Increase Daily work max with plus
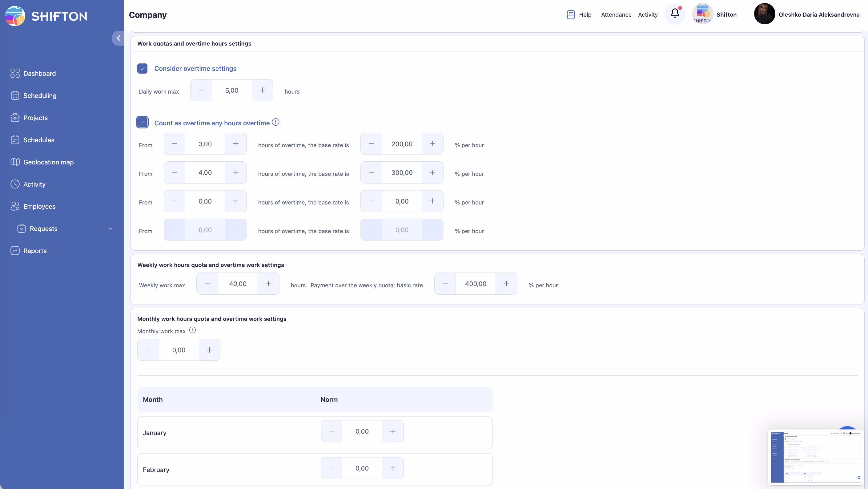Image resolution: width=868 pixels, height=489 pixels. pos(262,90)
